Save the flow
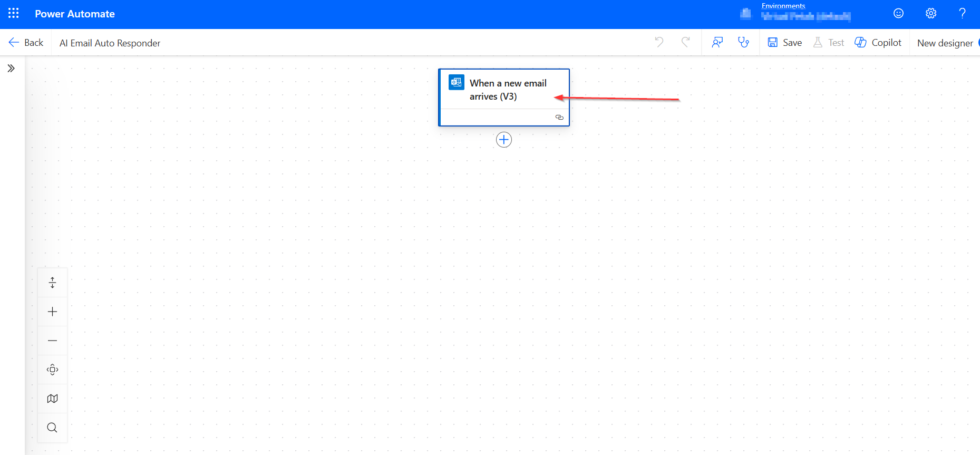The image size is (980, 455). [x=785, y=43]
